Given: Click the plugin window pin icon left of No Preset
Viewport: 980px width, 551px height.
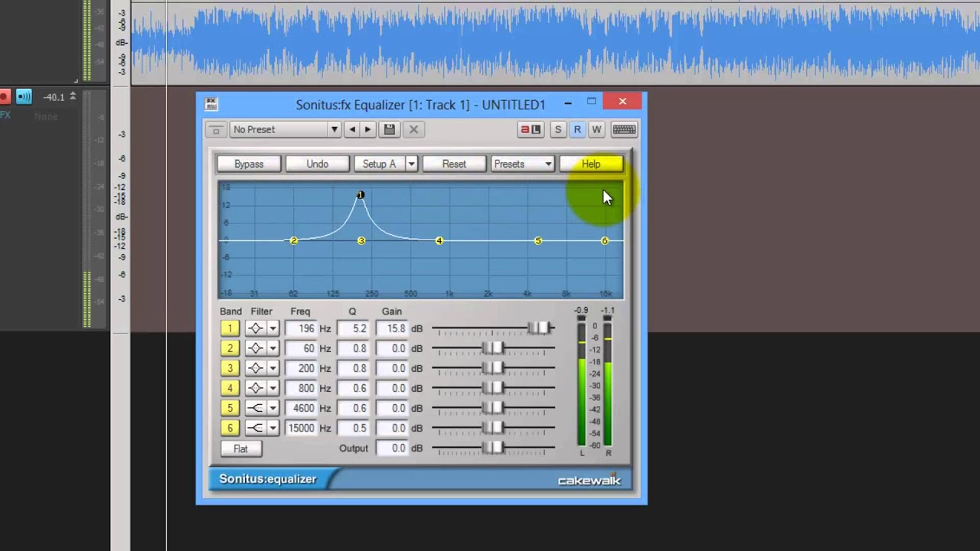Looking at the screenshot, I should [216, 129].
